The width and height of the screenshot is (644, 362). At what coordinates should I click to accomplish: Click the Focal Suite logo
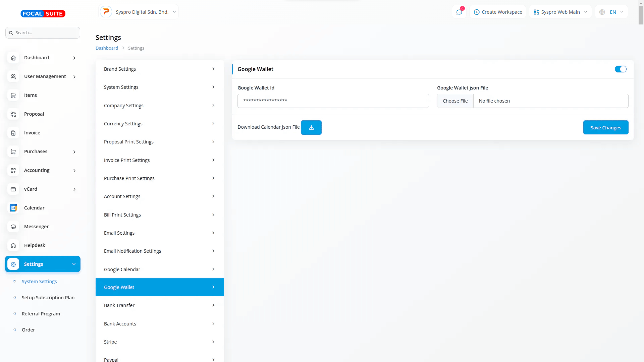(x=43, y=13)
